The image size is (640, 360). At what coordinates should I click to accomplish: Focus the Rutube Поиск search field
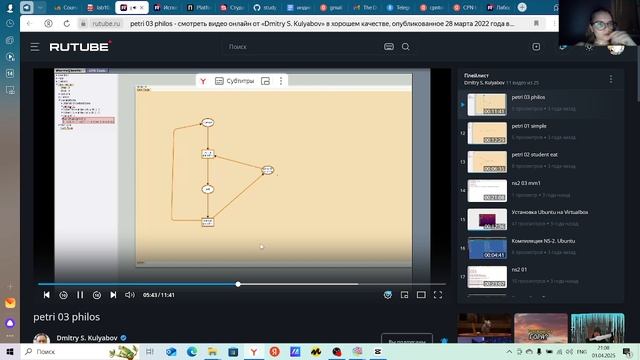pyautogui.click(x=302, y=47)
